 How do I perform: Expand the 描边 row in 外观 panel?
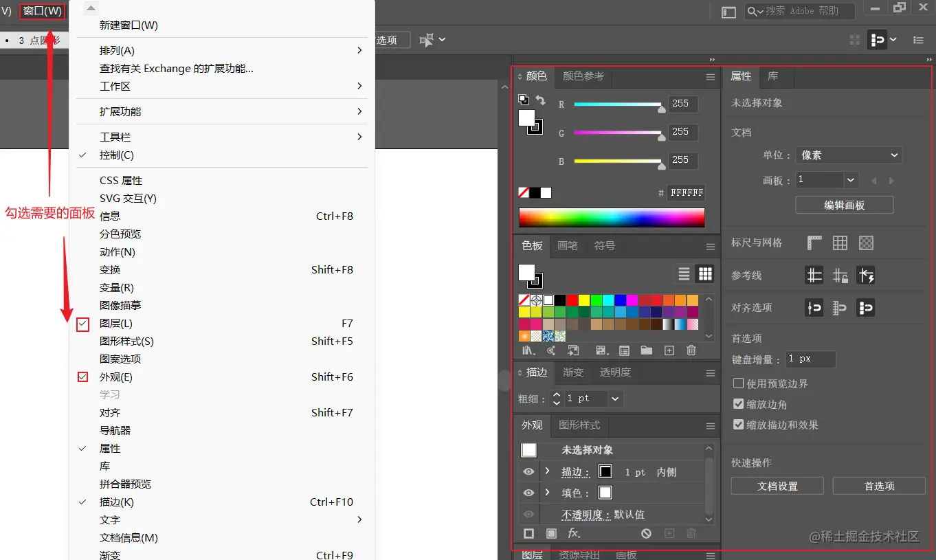(x=548, y=471)
